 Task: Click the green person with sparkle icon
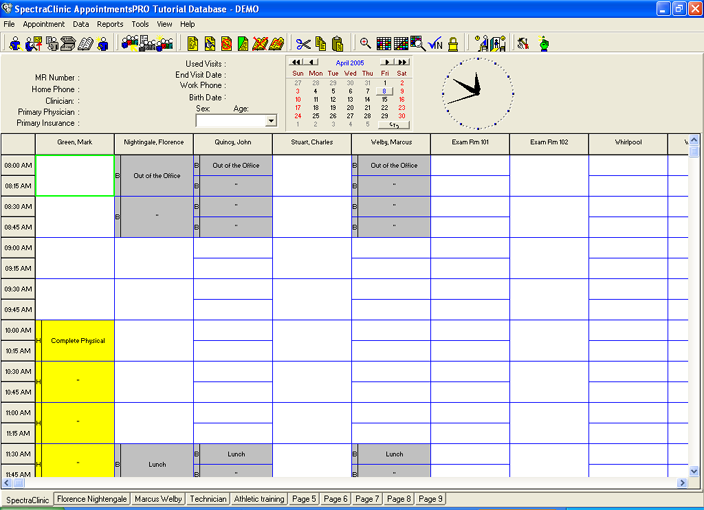(544, 44)
